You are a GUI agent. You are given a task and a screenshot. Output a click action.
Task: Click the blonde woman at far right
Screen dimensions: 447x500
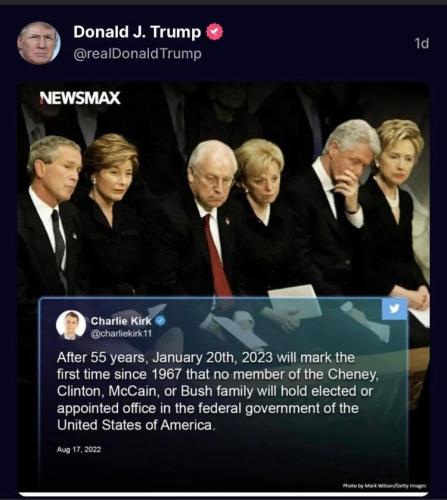coord(398,207)
